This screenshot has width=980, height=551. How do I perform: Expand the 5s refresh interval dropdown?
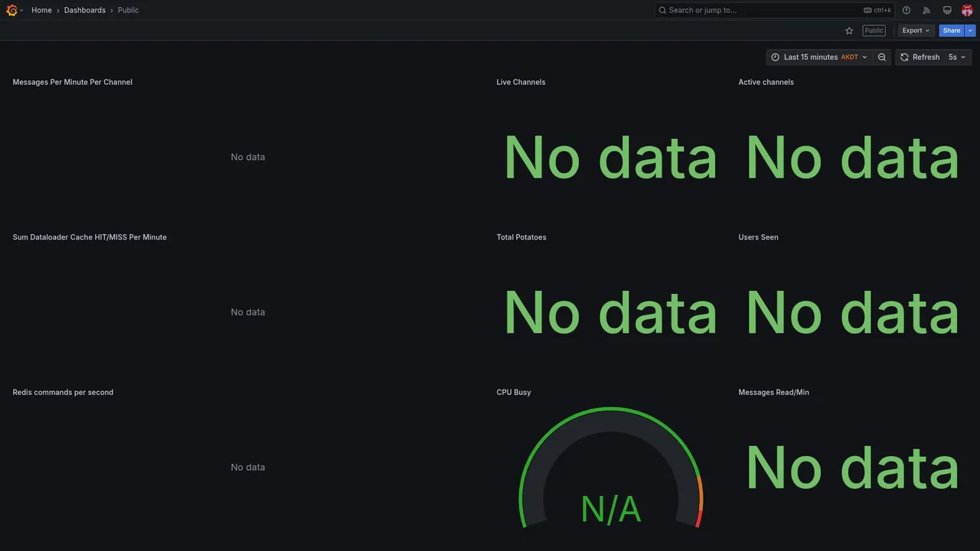(957, 57)
